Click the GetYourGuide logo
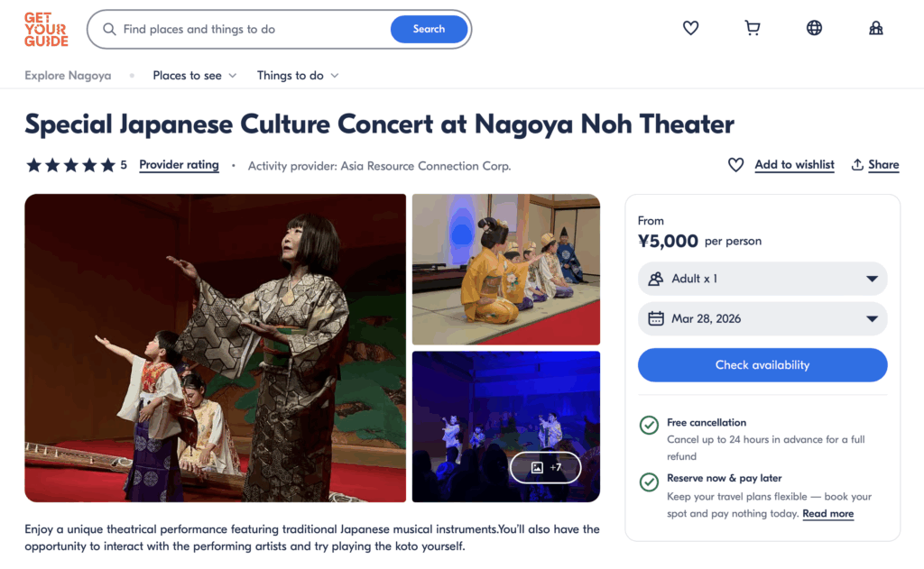The width and height of the screenshot is (924, 569). pyautogui.click(x=46, y=29)
